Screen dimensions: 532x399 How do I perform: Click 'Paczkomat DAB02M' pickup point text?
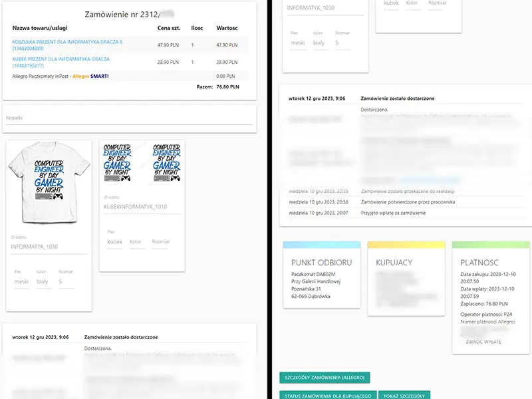click(x=313, y=274)
